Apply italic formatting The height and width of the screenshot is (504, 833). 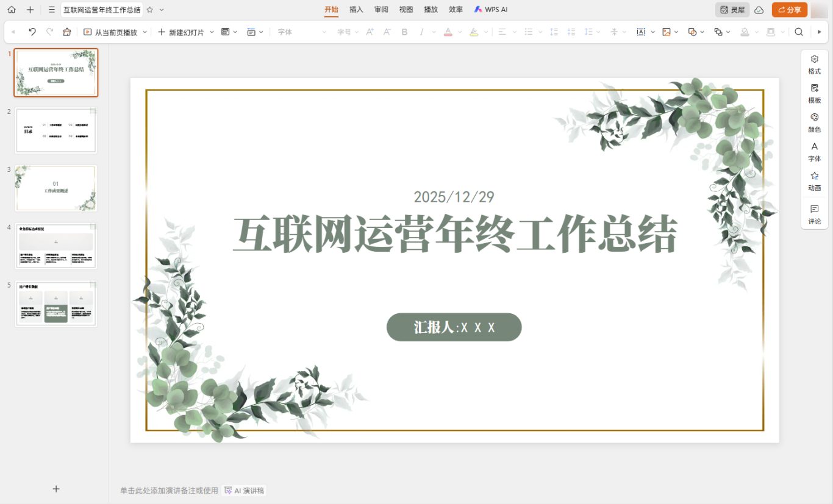click(421, 32)
